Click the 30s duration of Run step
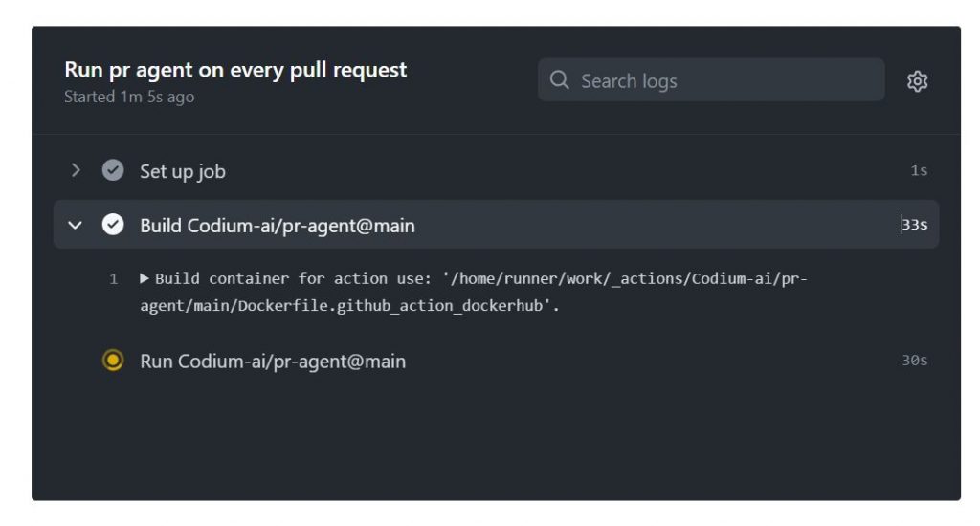This screenshot has height=526, width=980. pos(914,361)
